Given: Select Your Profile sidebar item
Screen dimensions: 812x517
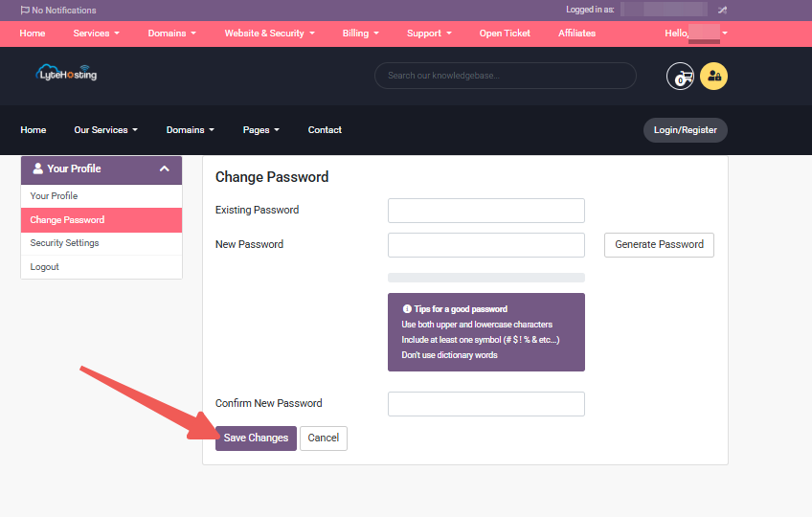Looking at the screenshot, I should point(101,196).
